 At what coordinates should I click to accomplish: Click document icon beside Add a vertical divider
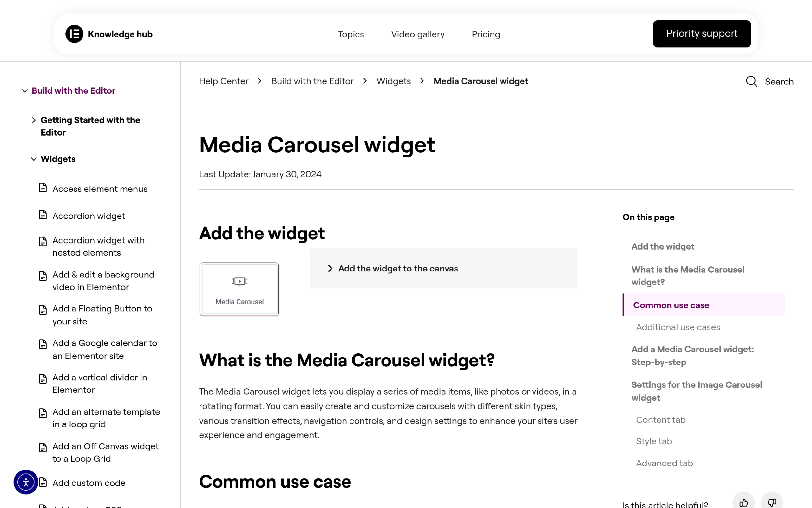43,379
